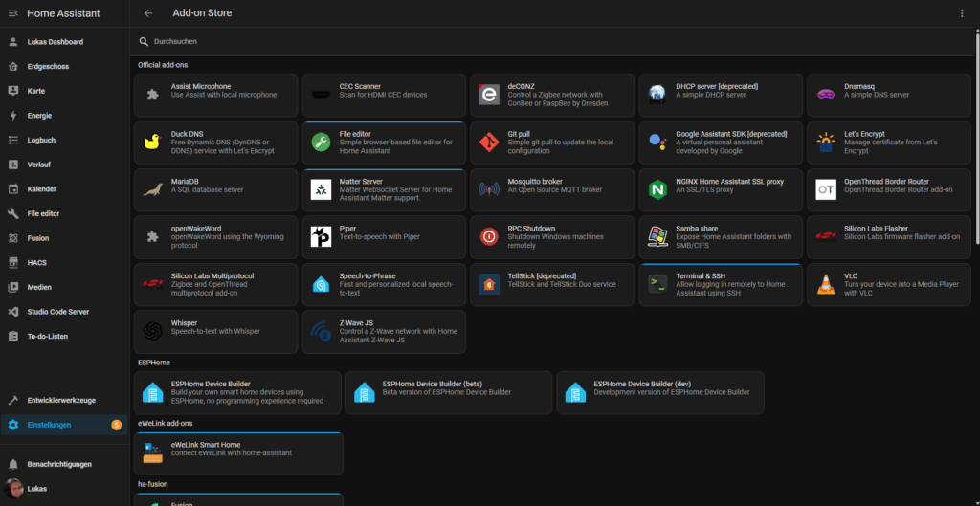Open the Lukas user profile
This screenshot has height=506, width=980.
click(x=65, y=489)
